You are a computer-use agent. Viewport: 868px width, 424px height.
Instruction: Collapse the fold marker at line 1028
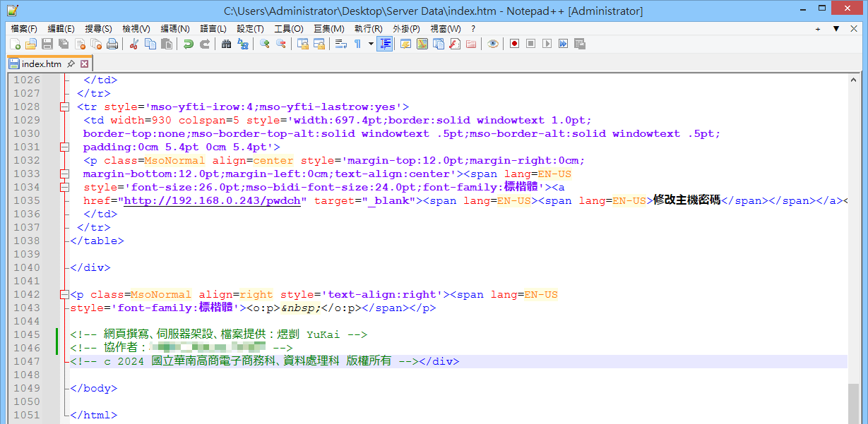[x=65, y=107]
